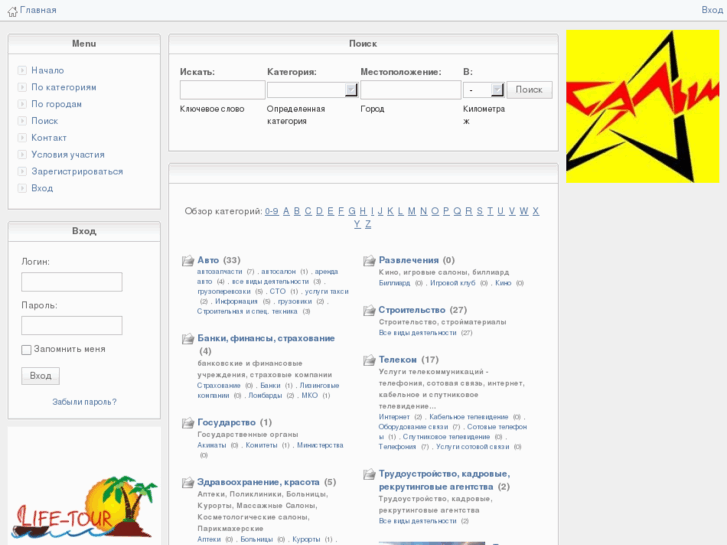Open the Акиматы subcategory
Viewport: 727px width, 545px height.
click(212, 445)
